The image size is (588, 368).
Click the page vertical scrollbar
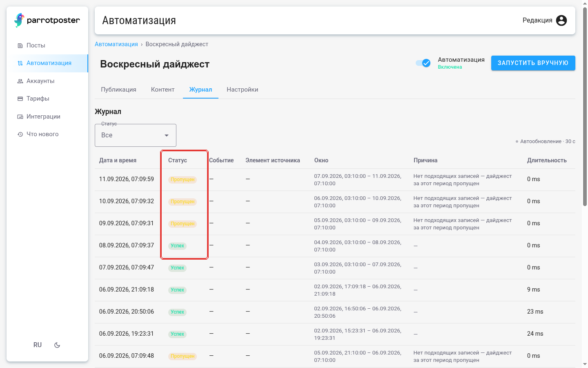click(x=585, y=106)
